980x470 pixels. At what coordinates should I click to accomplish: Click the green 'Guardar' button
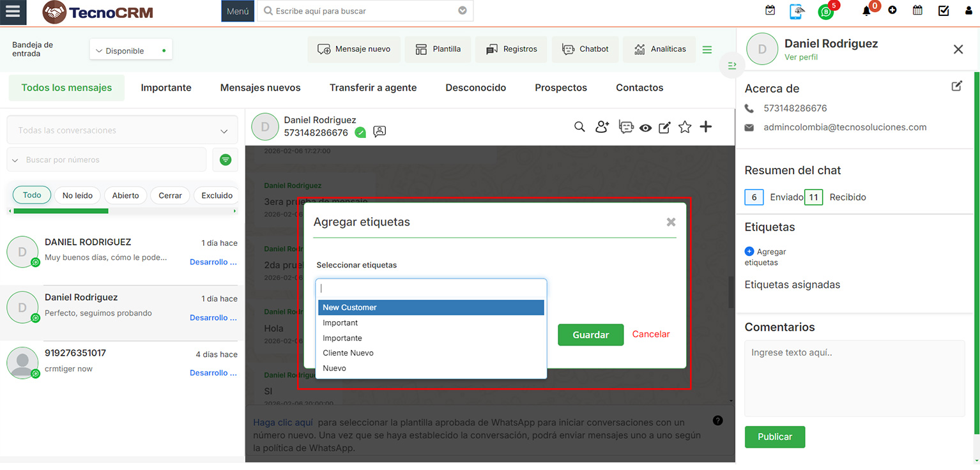(590, 335)
